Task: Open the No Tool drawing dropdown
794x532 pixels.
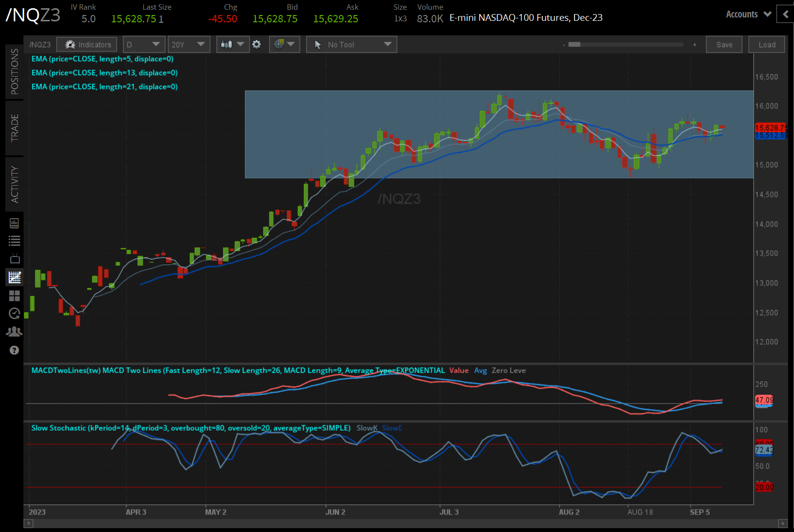Action: (x=352, y=45)
